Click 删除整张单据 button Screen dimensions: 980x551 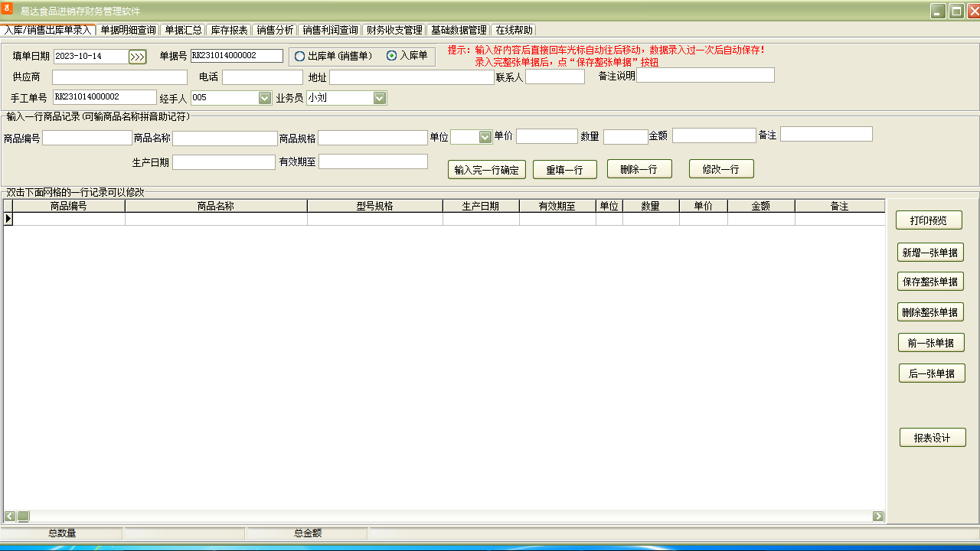930,312
